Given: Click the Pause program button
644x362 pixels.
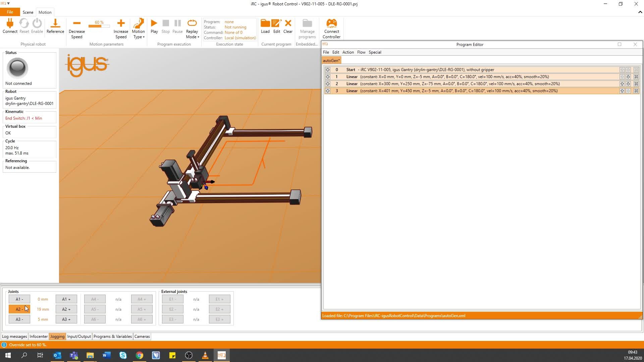Looking at the screenshot, I should [177, 23].
